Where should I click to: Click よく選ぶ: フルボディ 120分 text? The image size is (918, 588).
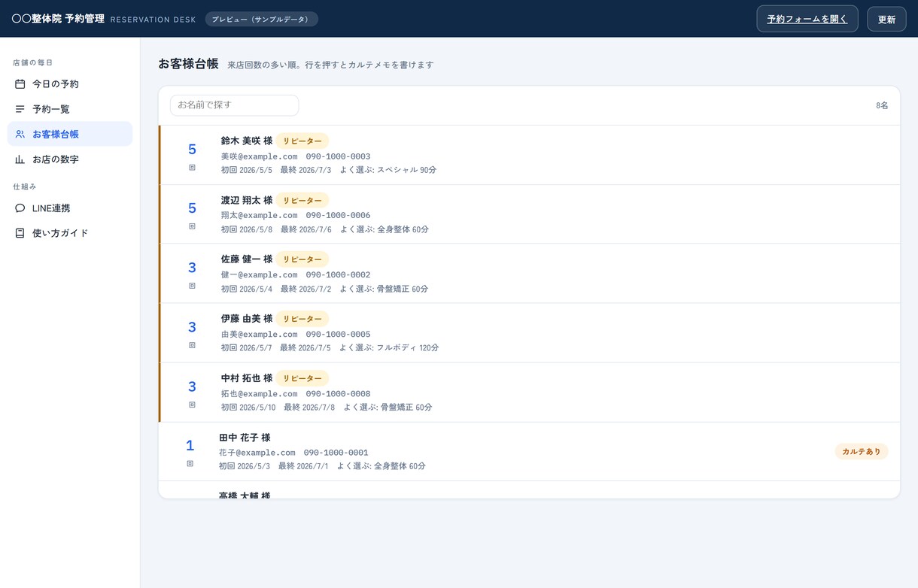pyautogui.click(x=389, y=348)
